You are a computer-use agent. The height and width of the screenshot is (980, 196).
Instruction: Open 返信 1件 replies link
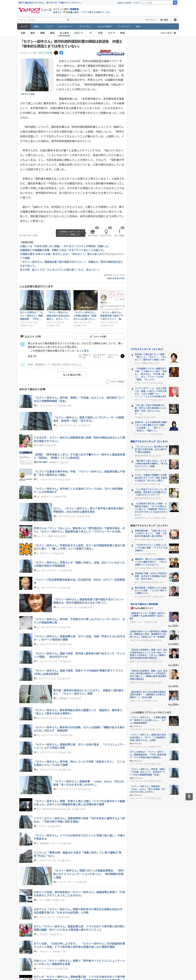pyautogui.click(x=32, y=356)
